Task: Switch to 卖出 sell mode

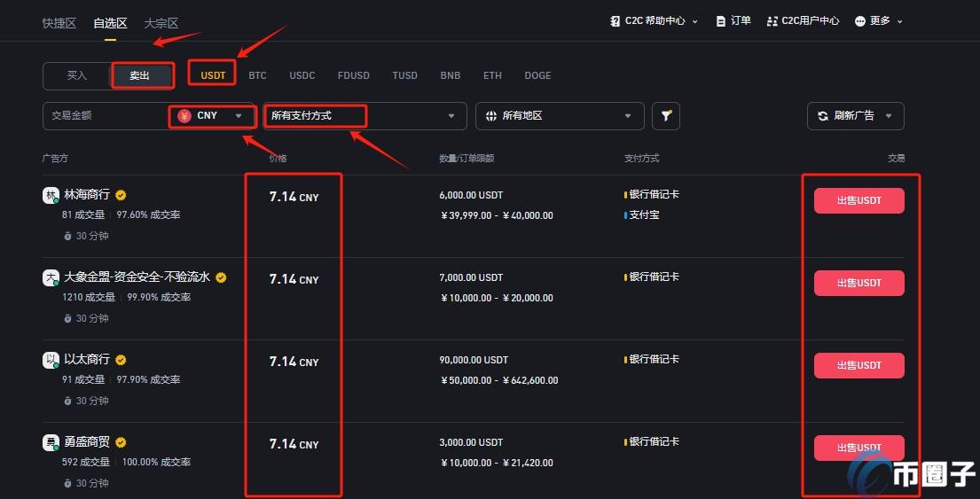Action: (x=140, y=75)
